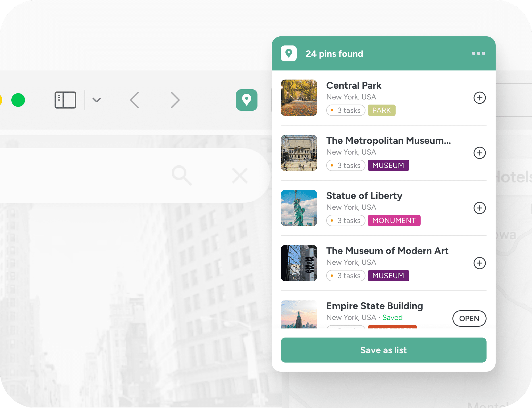532x408 pixels.
Task: Click the 3 tasks pill for Central Park
Action: 346,110
